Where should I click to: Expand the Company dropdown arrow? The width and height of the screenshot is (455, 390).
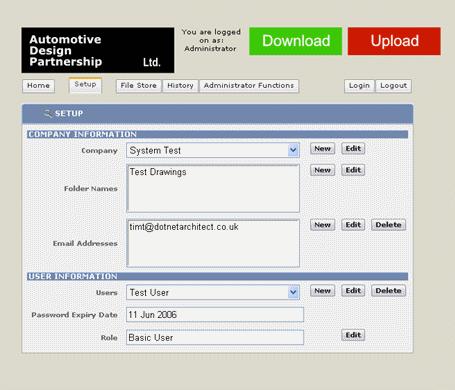pos(293,150)
